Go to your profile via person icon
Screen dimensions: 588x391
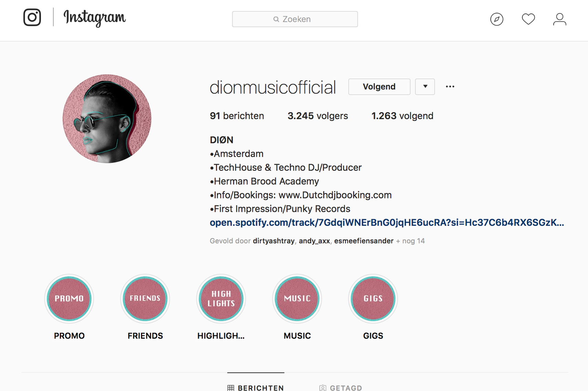coord(559,19)
